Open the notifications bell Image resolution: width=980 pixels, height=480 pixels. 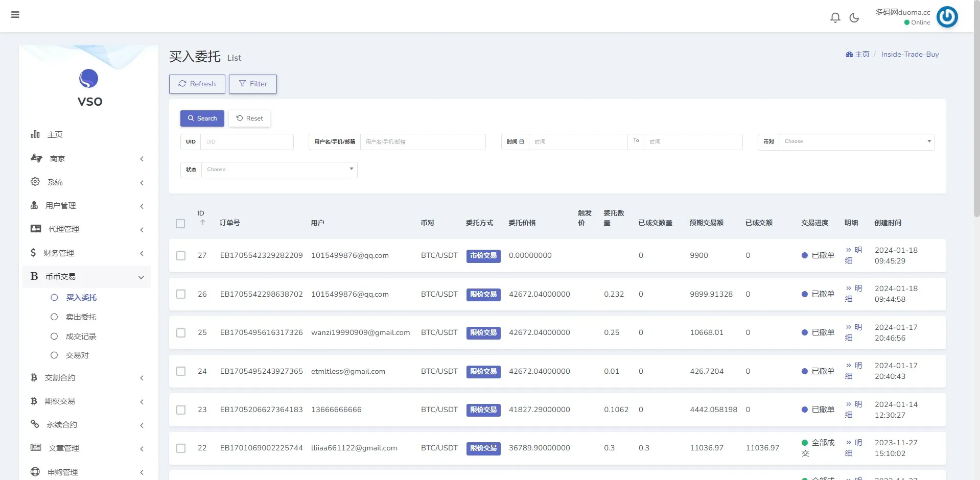(x=835, y=18)
